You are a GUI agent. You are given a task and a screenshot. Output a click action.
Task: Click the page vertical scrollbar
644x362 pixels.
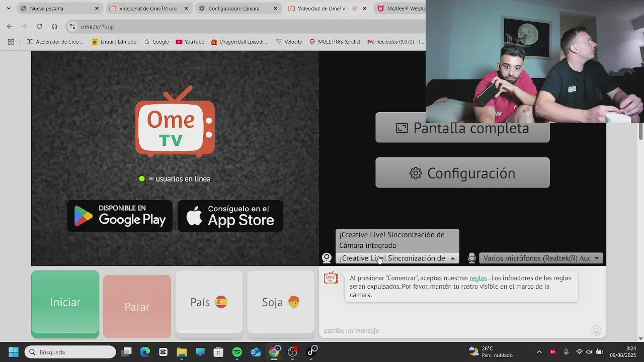pos(640,131)
